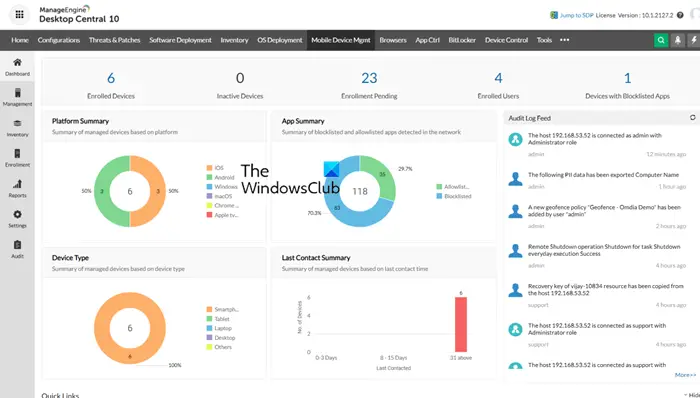
Task: Click orange iOS segment of platform donut
Action: [158, 191]
